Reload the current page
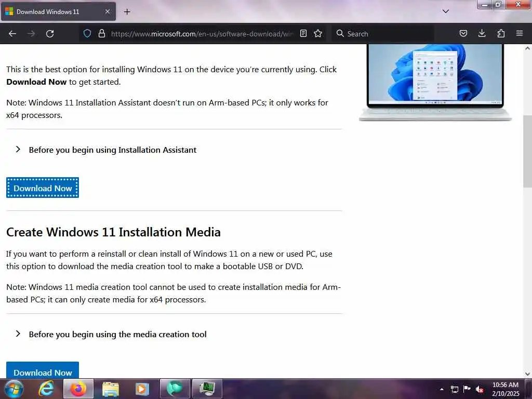The image size is (532, 399). pyautogui.click(x=50, y=34)
